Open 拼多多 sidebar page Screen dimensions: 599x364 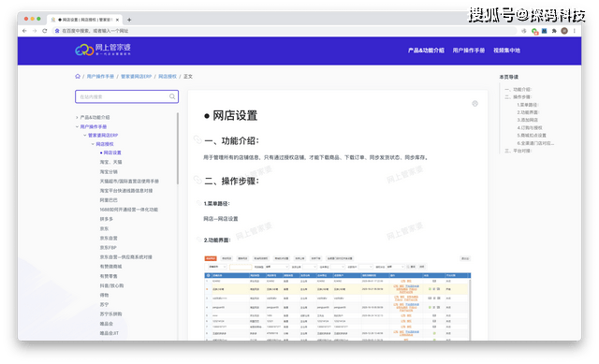106,219
